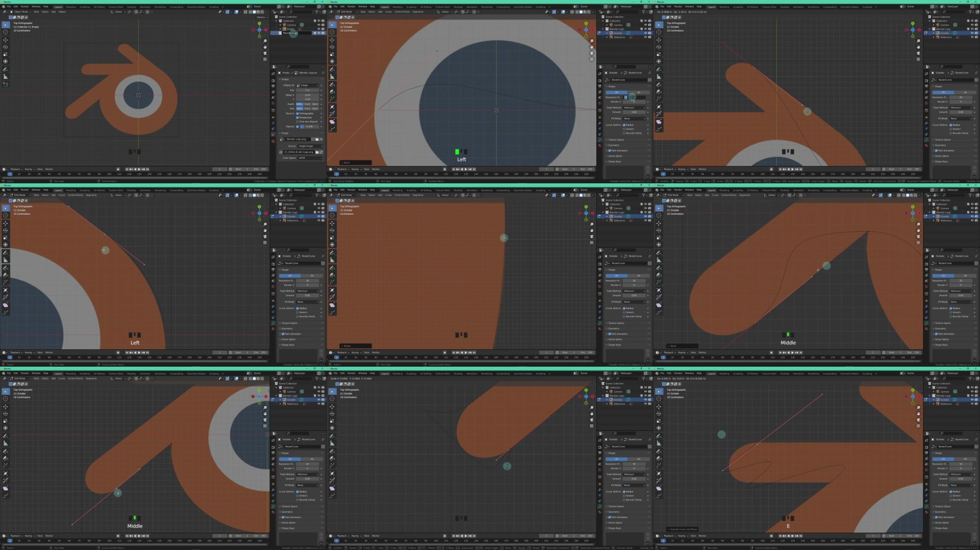
Task: Enable the Only Axis Aligned checkbox
Action: click(297, 122)
